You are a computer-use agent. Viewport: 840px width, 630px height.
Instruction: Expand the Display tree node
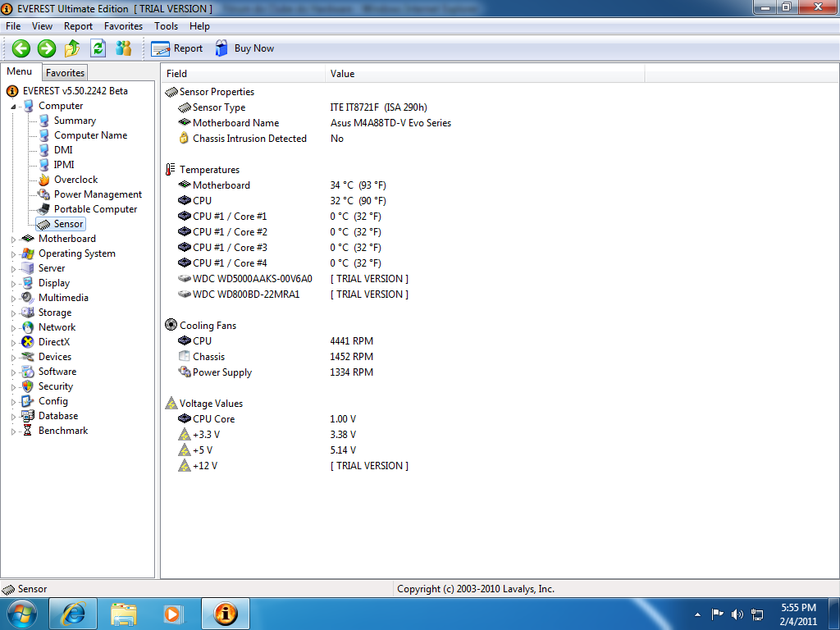(x=13, y=284)
